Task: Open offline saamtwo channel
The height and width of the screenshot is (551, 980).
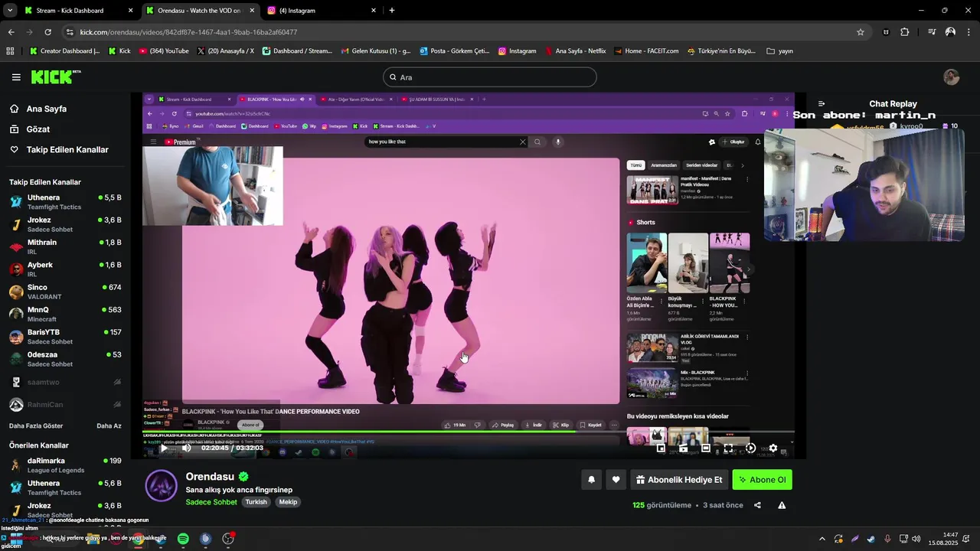Action: (65, 382)
